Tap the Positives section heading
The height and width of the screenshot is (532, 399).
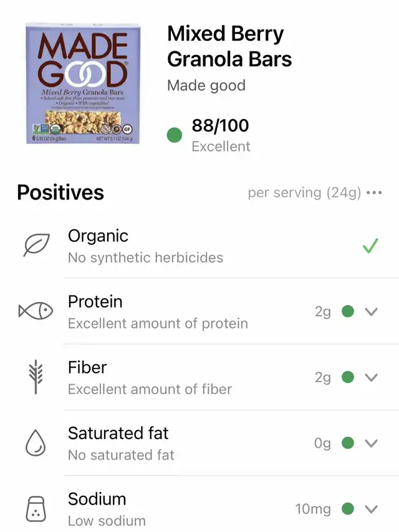tap(60, 192)
